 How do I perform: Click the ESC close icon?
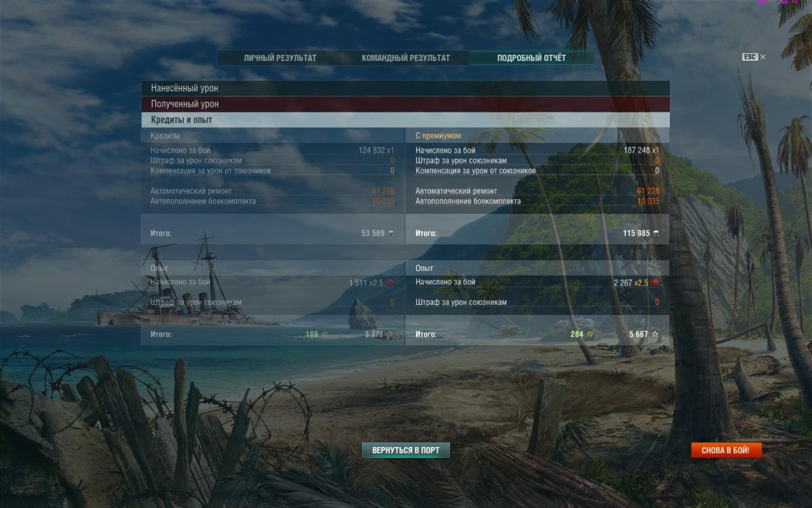click(754, 57)
